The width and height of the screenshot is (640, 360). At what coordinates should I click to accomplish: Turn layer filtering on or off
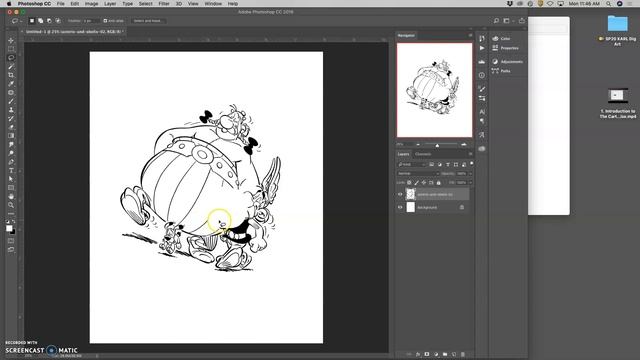point(472,164)
